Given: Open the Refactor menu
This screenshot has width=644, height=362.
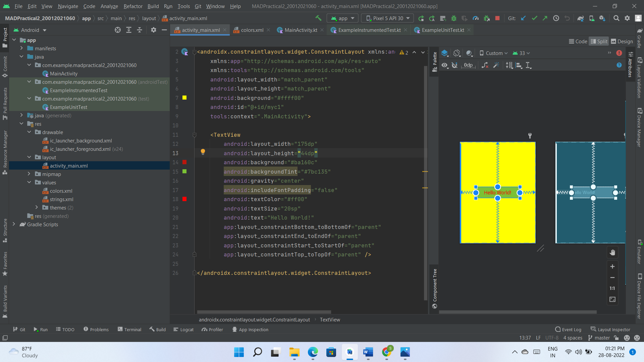Looking at the screenshot, I should click(133, 6).
